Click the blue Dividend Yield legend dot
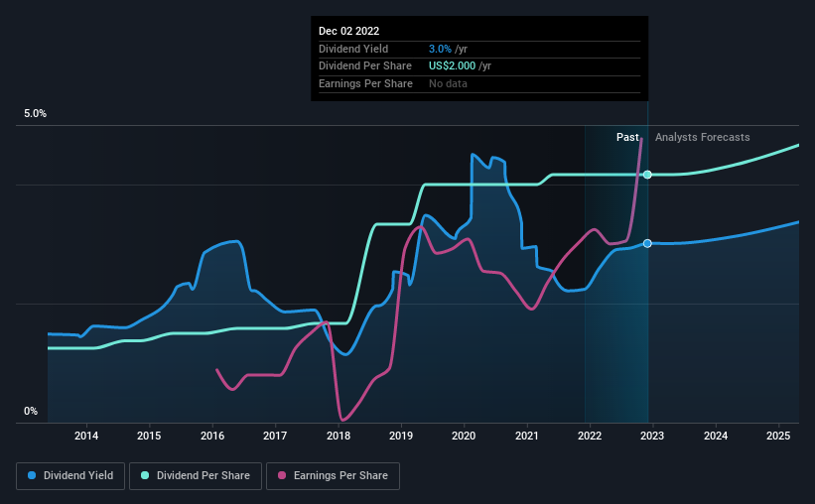 click(32, 475)
